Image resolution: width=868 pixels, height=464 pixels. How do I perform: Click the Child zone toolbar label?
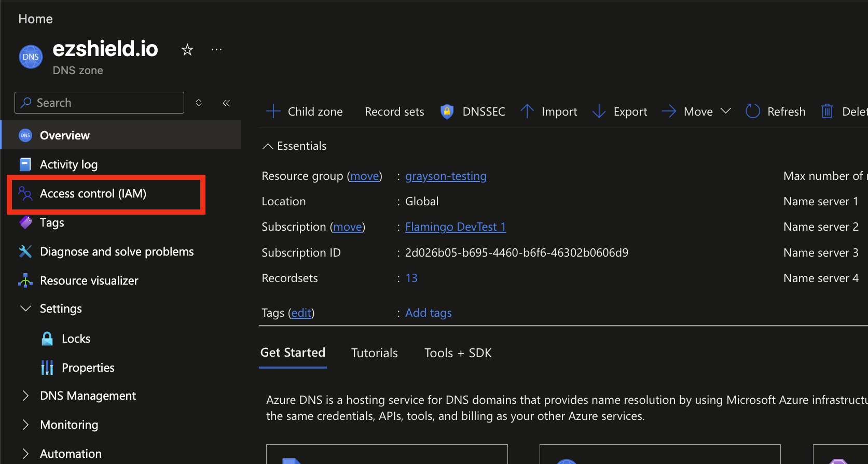(315, 111)
